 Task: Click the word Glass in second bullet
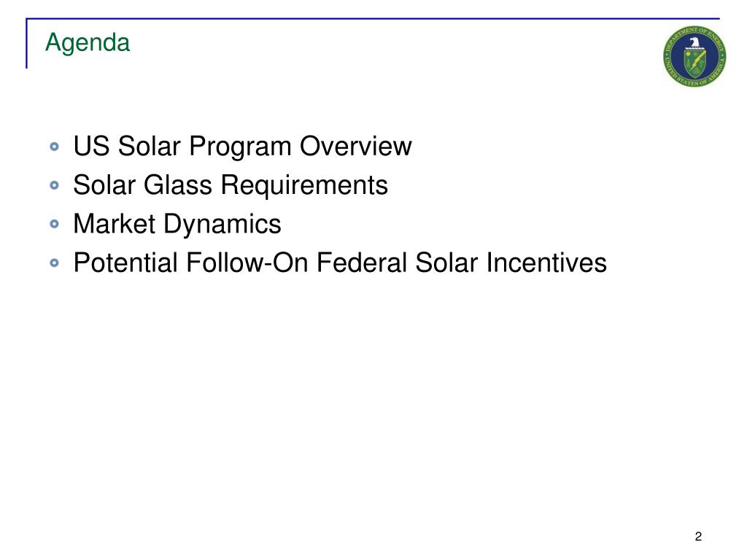[x=178, y=184]
